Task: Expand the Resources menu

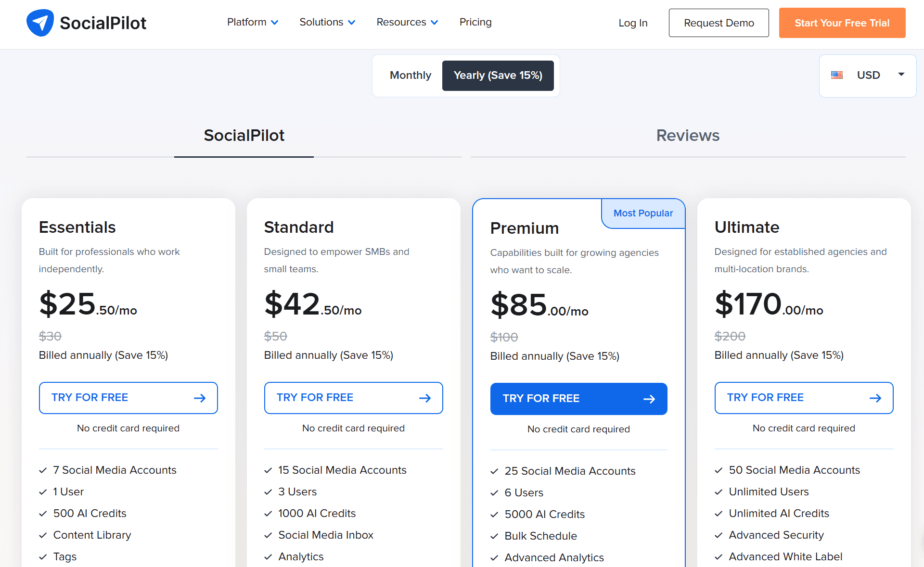Action: pos(407,22)
